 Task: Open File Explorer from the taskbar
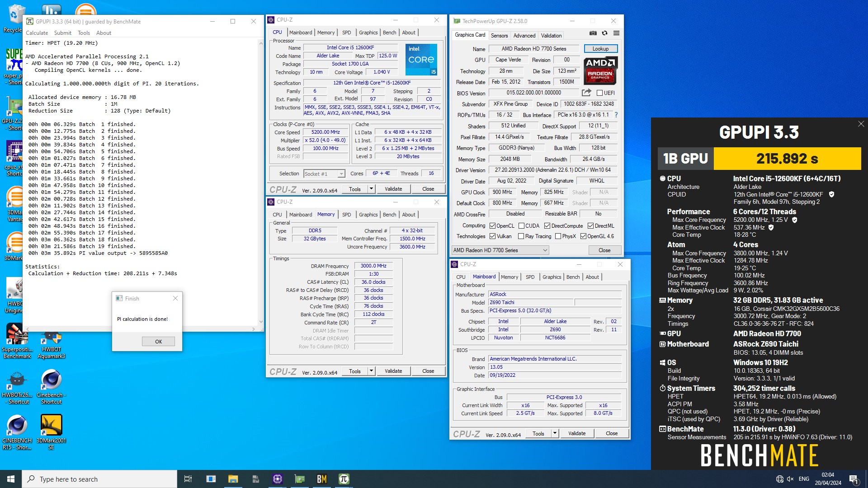(233, 479)
